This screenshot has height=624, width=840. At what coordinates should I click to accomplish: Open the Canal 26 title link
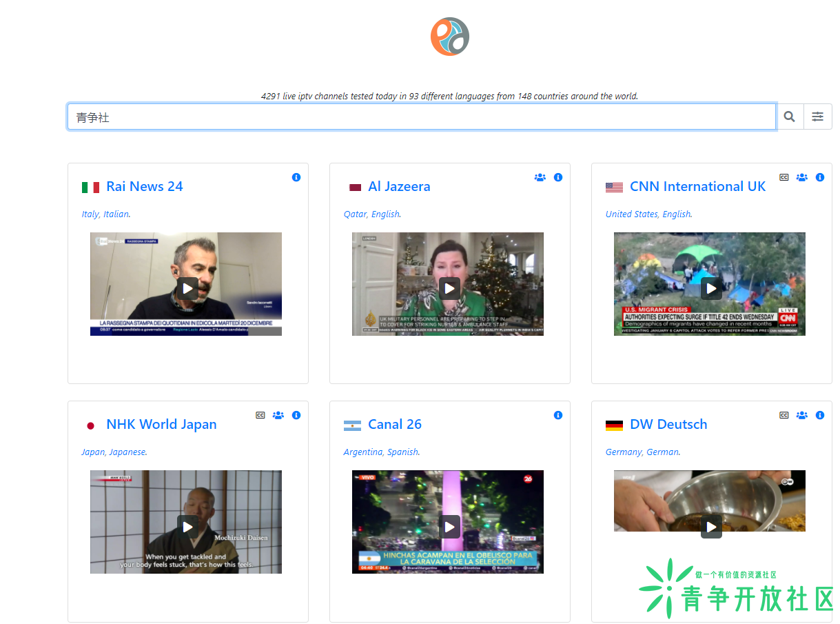tap(395, 424)
